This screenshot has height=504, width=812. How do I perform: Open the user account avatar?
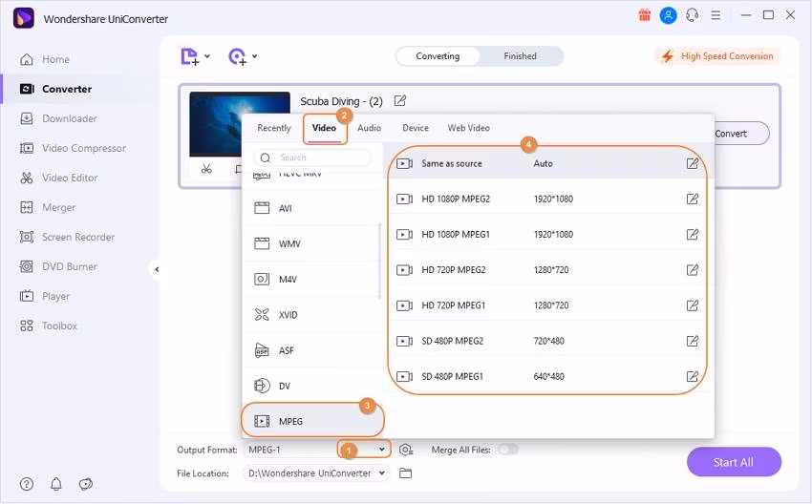click(668, 15)
